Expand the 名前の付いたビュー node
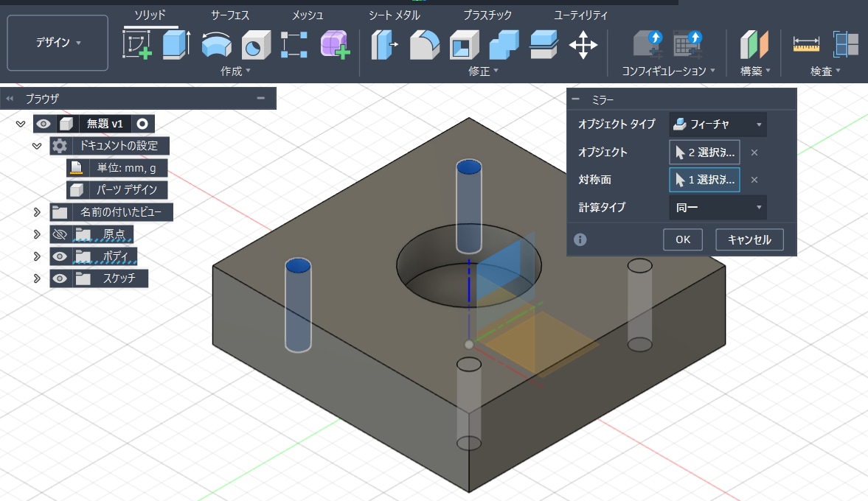Viewport: 868px width, 501px height. [37, 211]
